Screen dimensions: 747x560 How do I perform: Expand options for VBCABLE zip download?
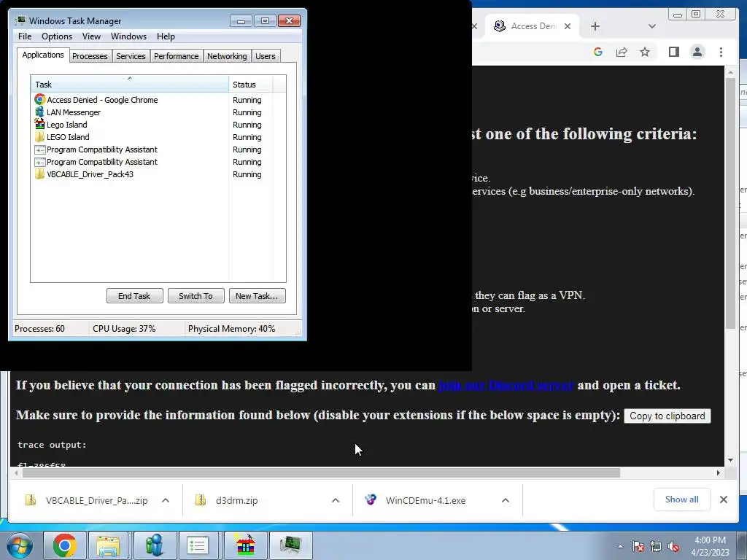click(x=166, y=500)
